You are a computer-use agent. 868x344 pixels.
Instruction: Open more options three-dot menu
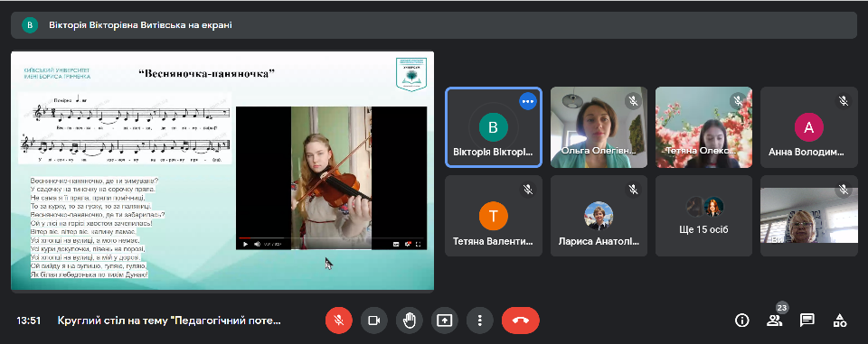480,321
